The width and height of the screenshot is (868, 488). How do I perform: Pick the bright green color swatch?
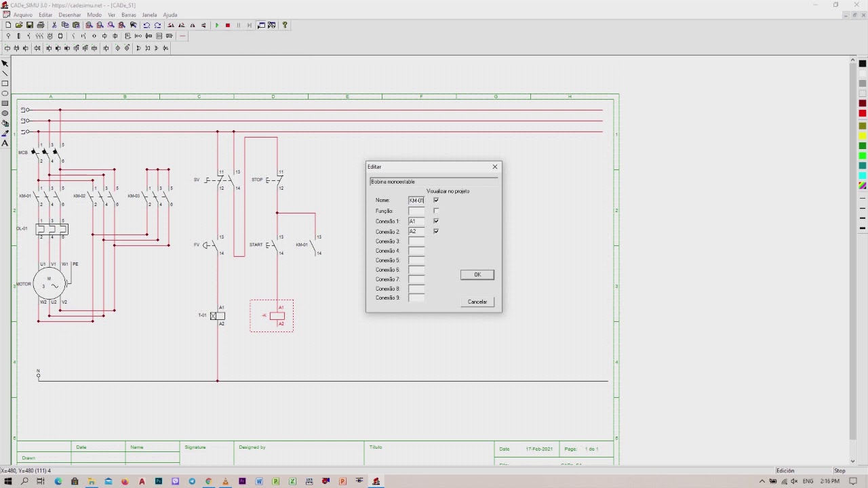863,156
